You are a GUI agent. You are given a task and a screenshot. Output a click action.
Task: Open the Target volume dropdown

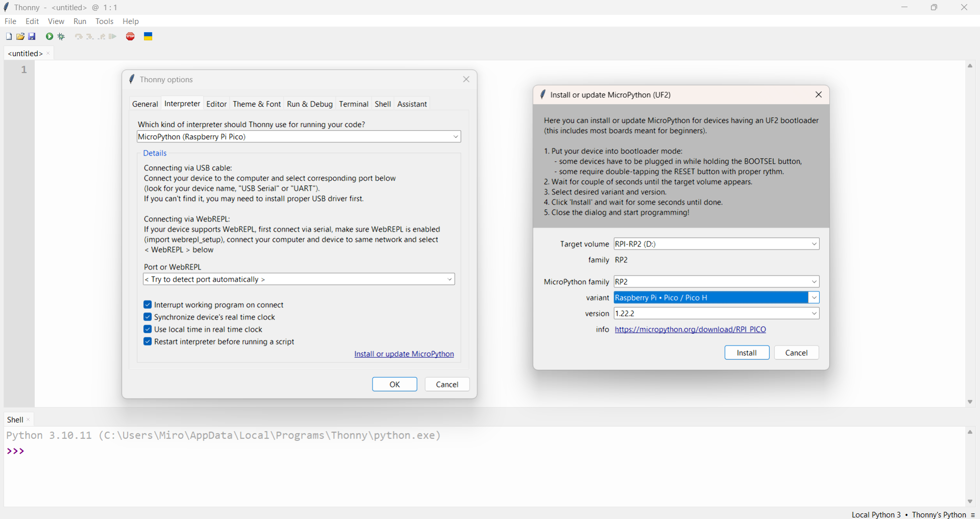pos(814,244)
